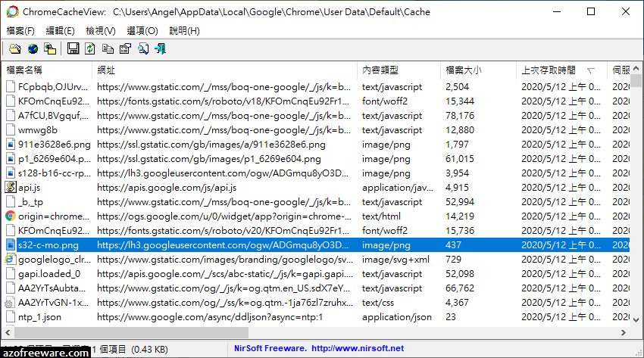Open the 檔案(F) menu
Screen dimensions: 644x358
pyautogui.click(x=20, y=31)
